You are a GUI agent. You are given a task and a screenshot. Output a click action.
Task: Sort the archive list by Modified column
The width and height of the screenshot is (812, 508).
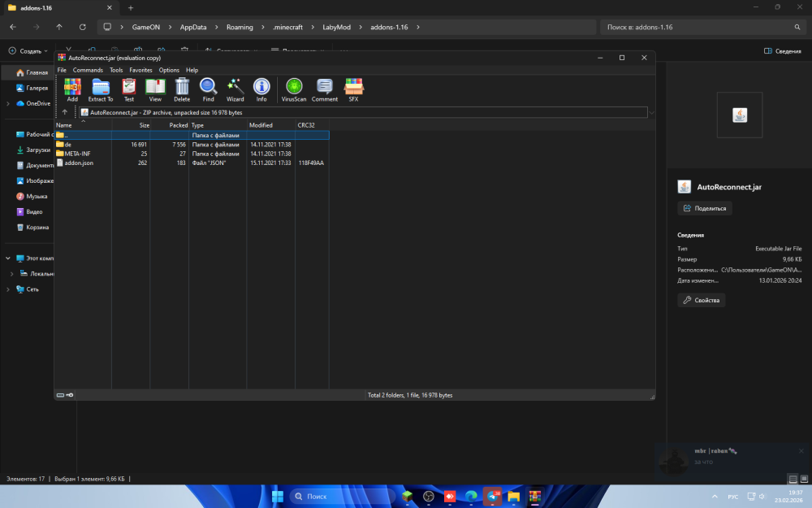coord(271,125)
